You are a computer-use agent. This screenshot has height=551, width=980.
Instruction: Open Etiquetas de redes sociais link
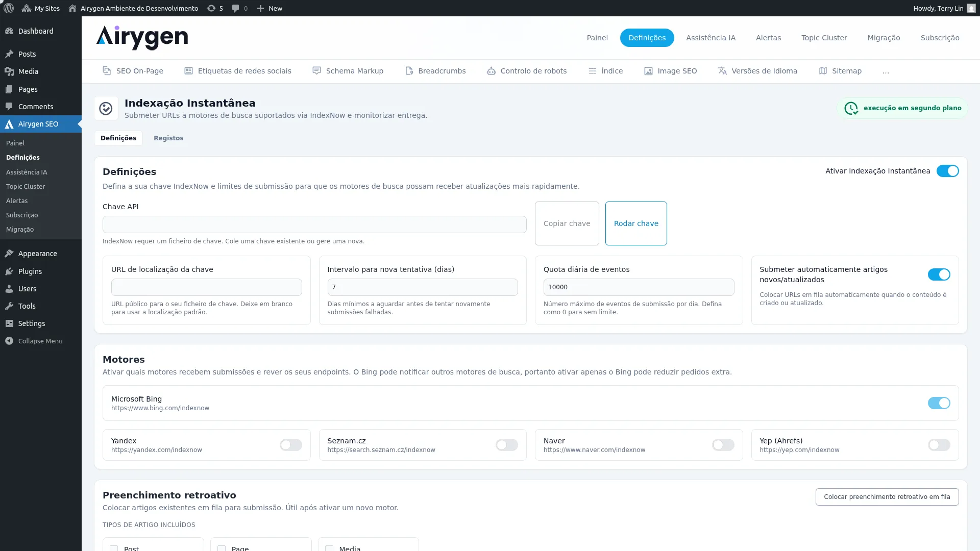click(x=238, y=71)
